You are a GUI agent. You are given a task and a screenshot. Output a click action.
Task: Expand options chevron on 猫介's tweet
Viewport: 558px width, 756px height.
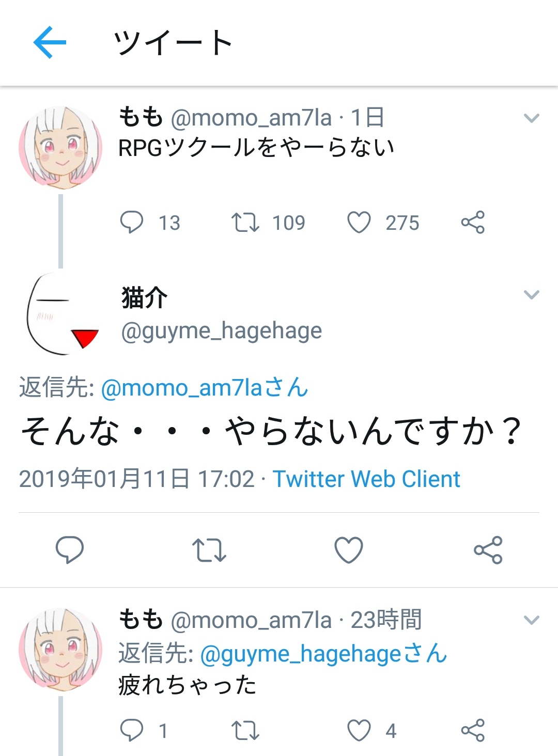pyautogui.click(x=532, y=295)
